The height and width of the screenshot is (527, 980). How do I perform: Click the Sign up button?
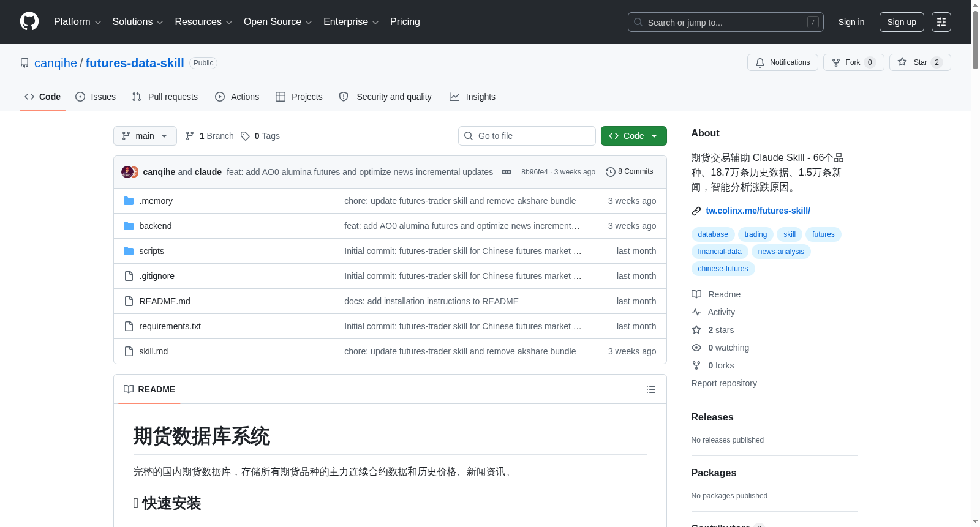tap(902, 22)
